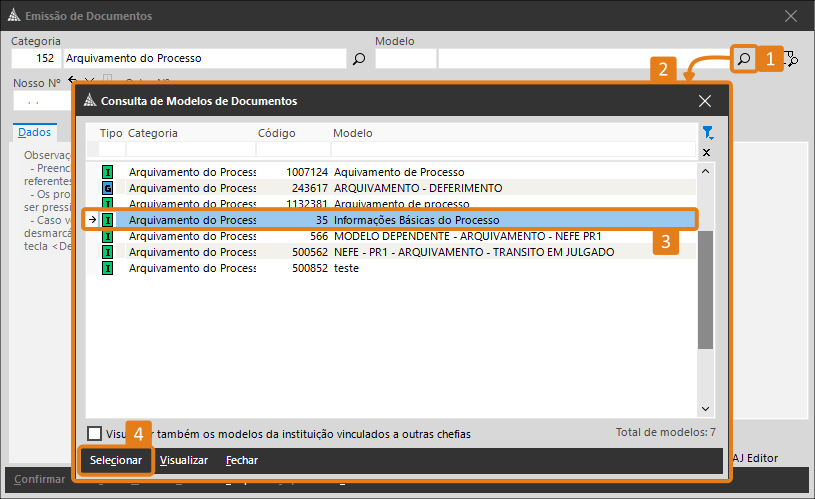The width and height of the screenshot is (815, 499).
Task: Clear filter with the small X icon
Action: coord(706,152)
